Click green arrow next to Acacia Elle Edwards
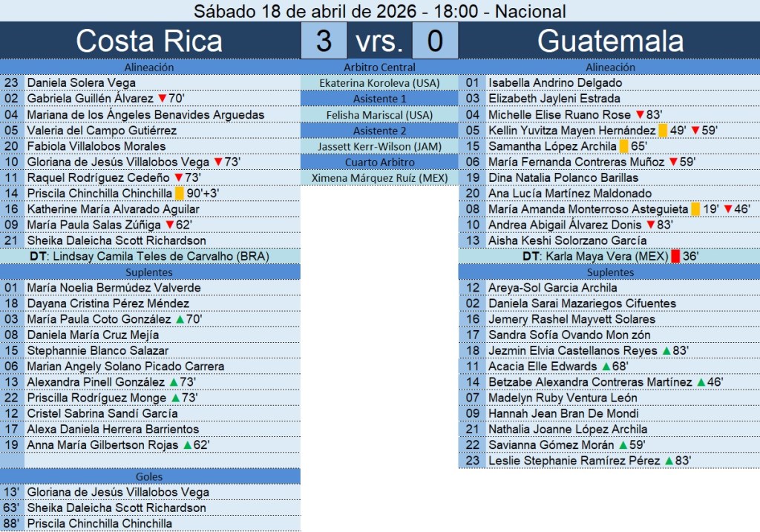Screen dimensions: 760x532 tap(606, 367)
